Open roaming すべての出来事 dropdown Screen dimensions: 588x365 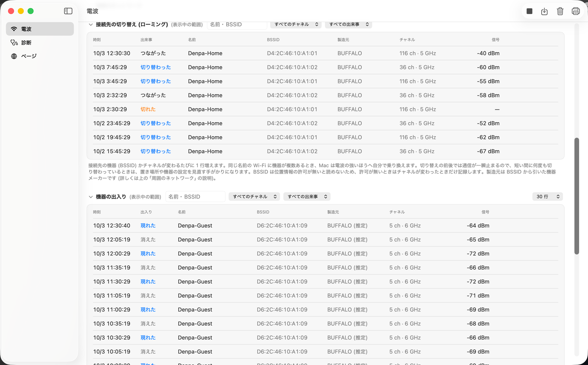coord(349,24)
